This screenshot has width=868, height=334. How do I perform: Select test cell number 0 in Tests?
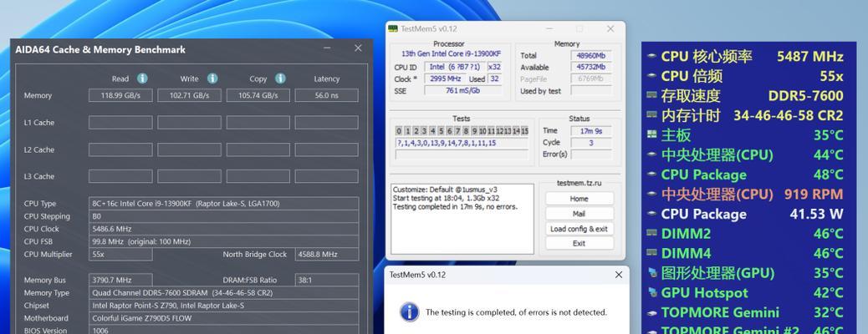tap(399, 131)
